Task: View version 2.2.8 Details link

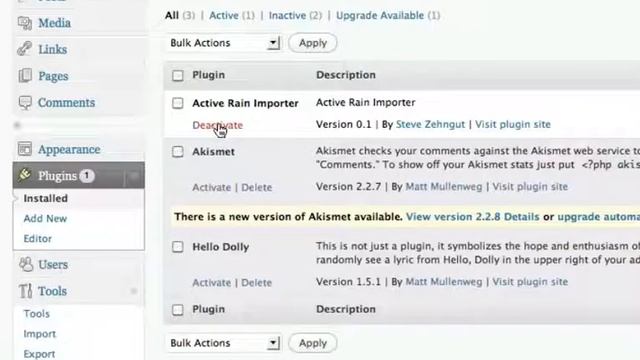Action: (473, 217)
